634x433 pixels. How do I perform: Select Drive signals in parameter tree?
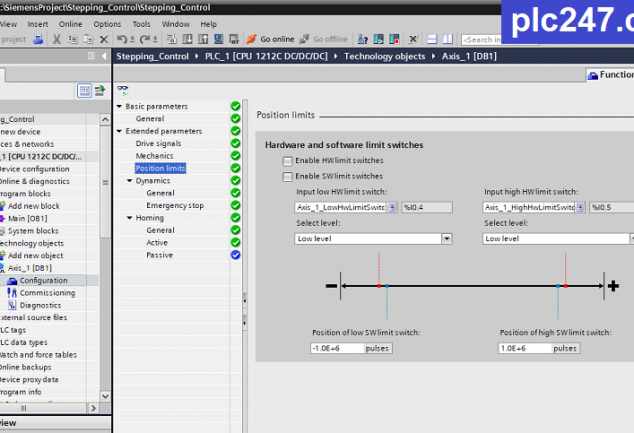(x=158, y=144)
